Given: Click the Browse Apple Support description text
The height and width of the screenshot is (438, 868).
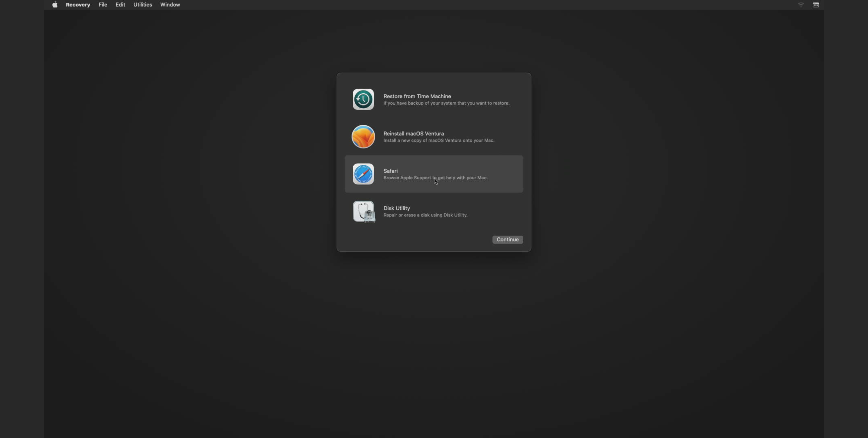Looking at the screenshot, I should 435,178.
